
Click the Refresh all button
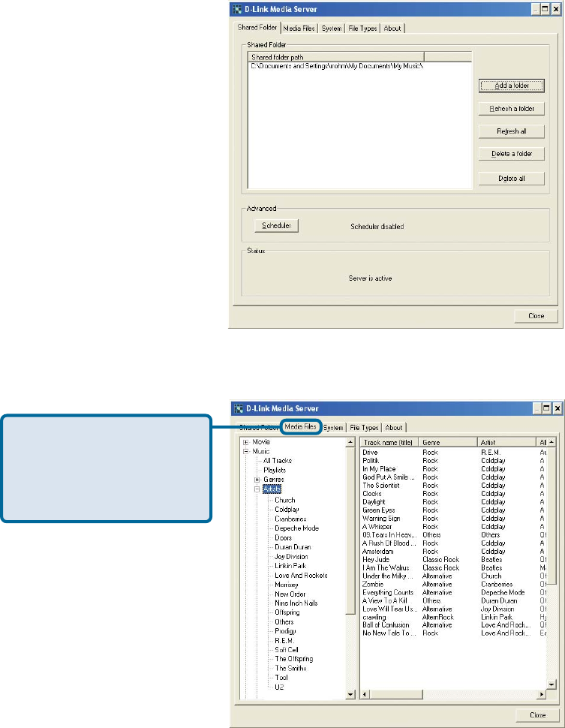pyautogui.click(x=511, y=131)
